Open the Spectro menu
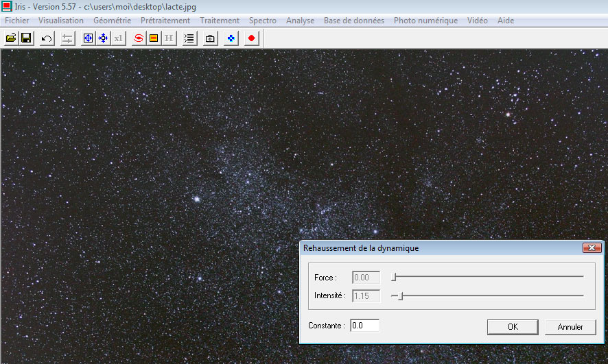The height and width of the screenshot is (364, 608). click(x=263, y=21)
